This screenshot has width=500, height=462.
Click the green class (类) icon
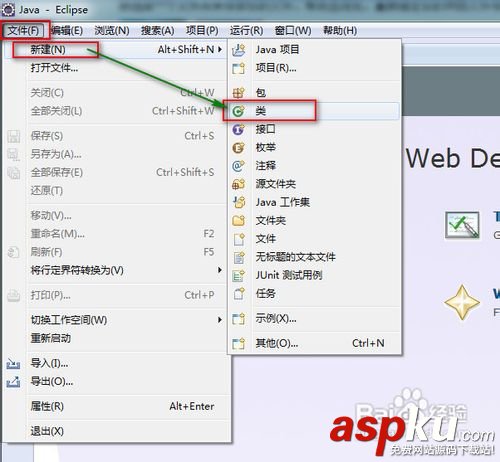[239, 111]
